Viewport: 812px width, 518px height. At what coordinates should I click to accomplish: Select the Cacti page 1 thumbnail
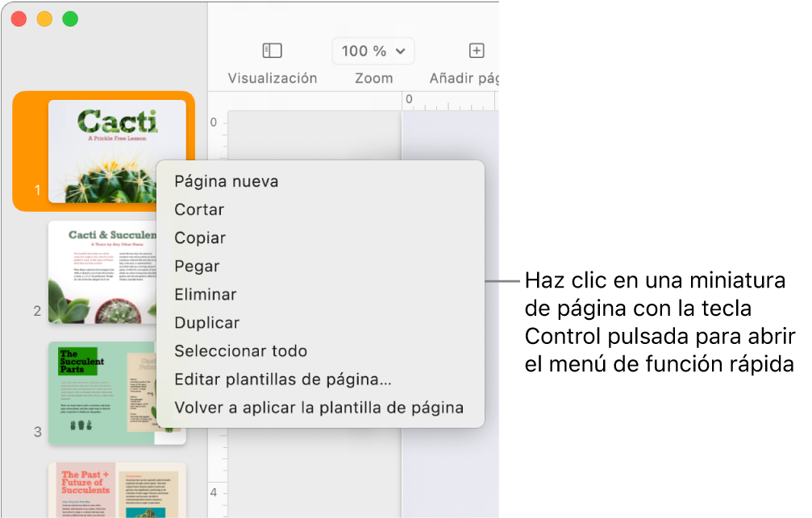[117, 151]
